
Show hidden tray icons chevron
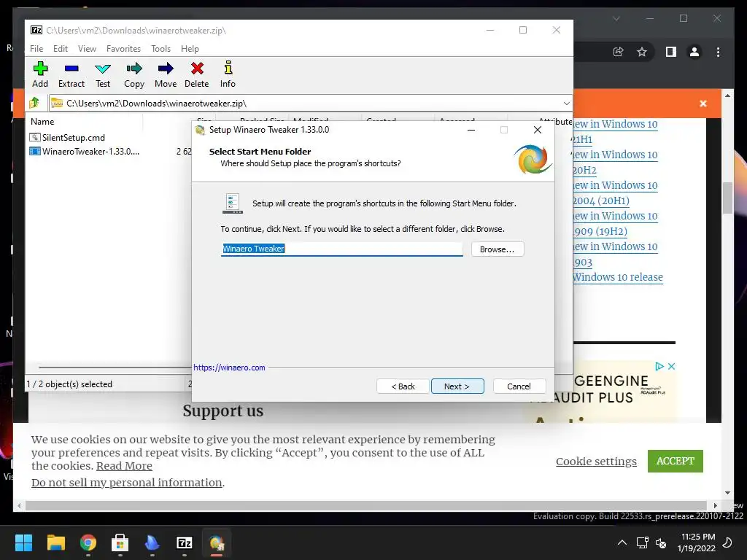point(622,542)
